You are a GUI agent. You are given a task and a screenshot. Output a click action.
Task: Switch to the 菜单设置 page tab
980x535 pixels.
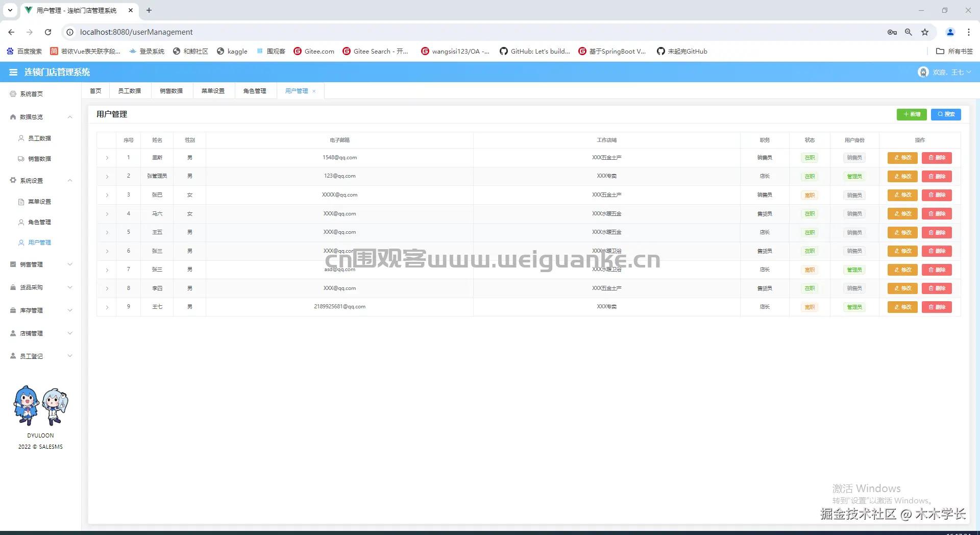tap(213, 91)
